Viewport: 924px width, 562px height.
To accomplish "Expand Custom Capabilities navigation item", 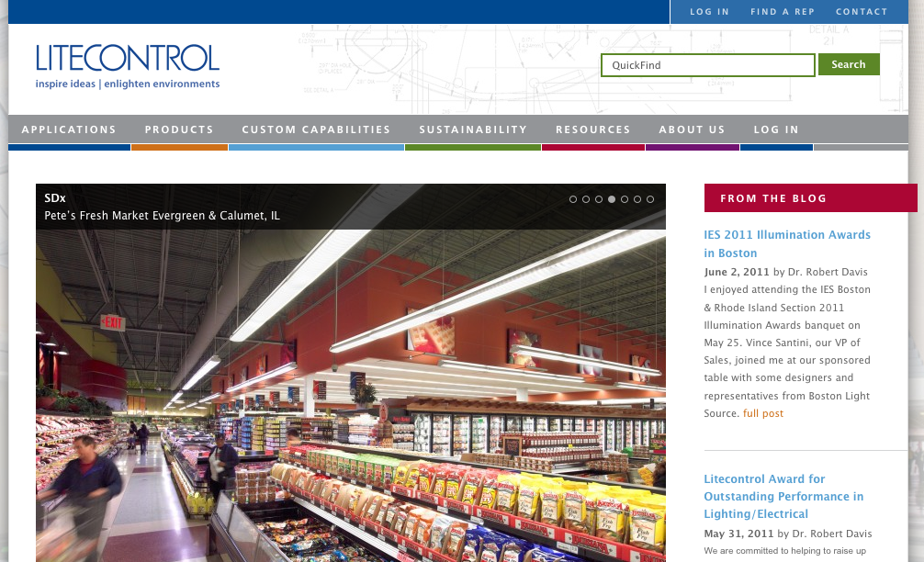I will 317,129.
